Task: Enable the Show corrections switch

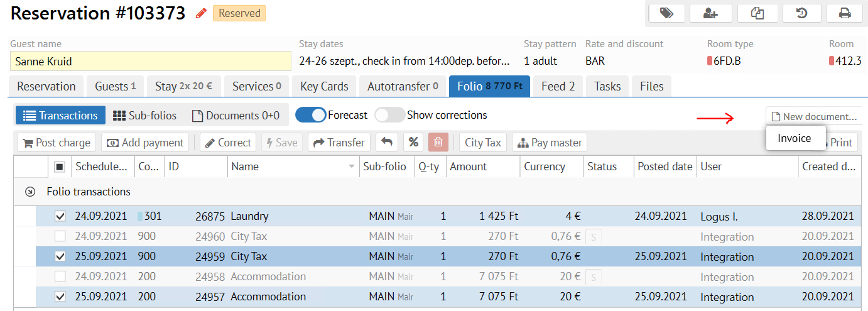Action: [389, 115]
